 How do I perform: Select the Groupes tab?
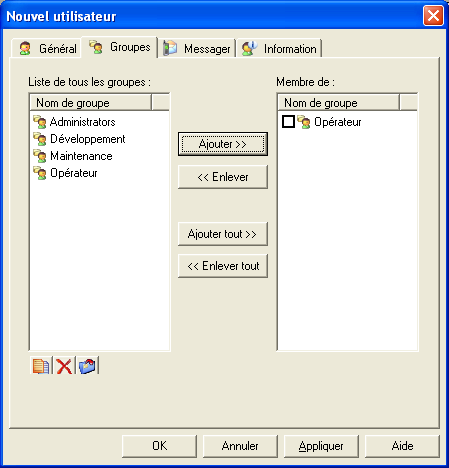(120, 47)
